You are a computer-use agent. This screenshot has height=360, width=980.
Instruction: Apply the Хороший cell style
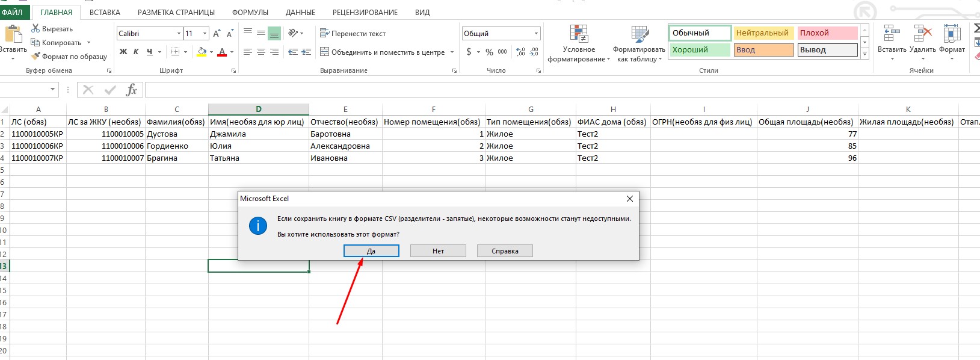(700, 50)
